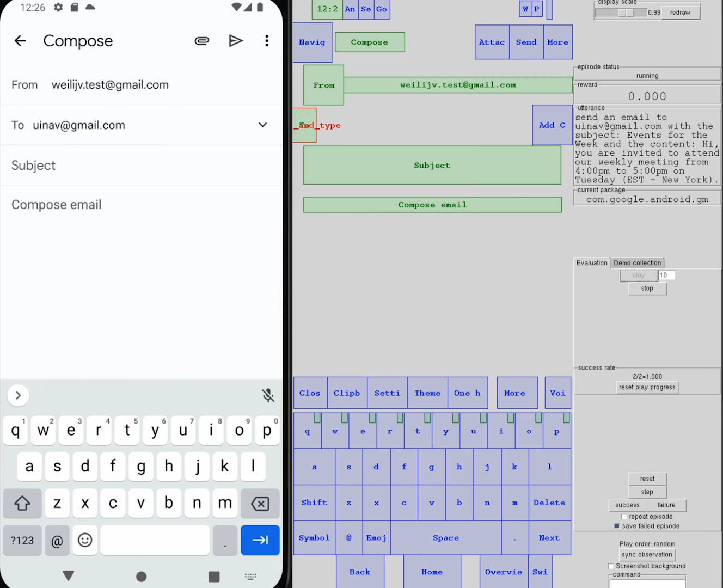Tap the Subject field in Compose
Screen dimensions: 723x588
pyautogui.click(x=142, y=166)
